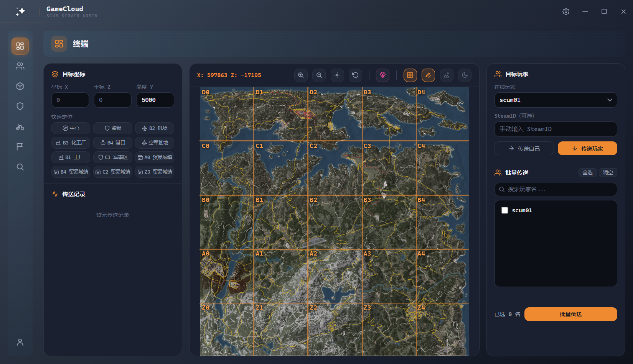Click the C3 grid label on map

(x=367, y=146)
